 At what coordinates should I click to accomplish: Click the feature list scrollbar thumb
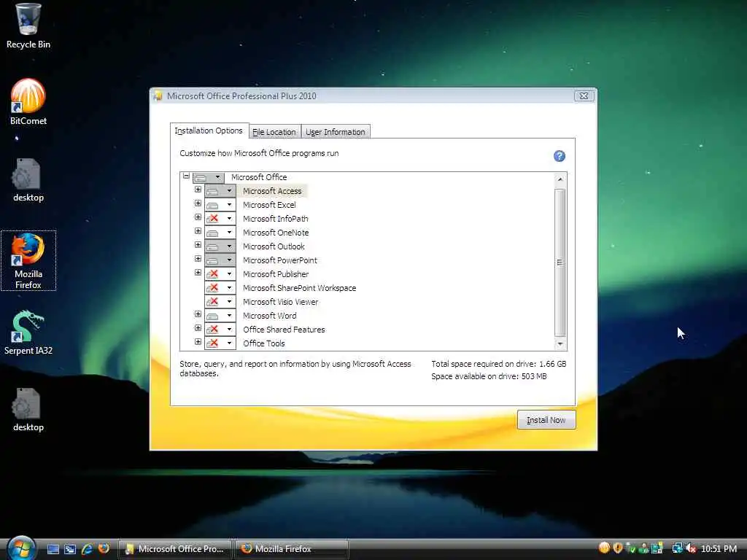[x=560, y=262]
